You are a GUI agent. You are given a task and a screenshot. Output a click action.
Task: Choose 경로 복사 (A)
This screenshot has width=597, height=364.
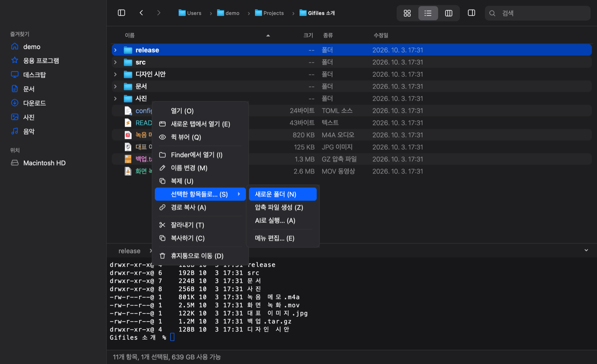tap(200, 207)
